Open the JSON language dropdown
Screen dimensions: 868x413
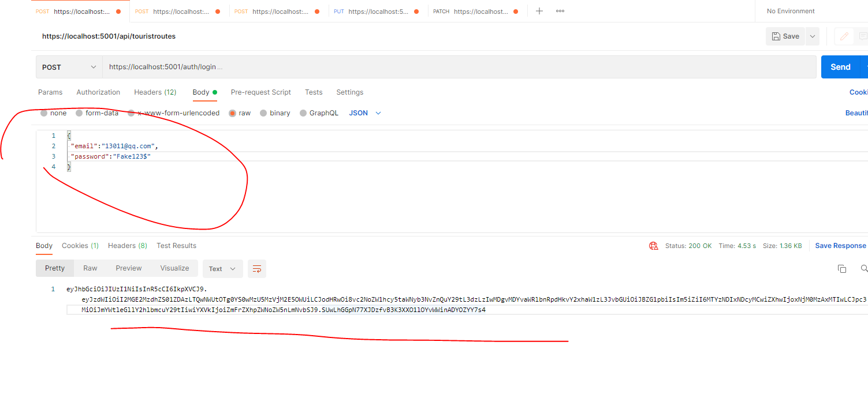click(364, 112)
